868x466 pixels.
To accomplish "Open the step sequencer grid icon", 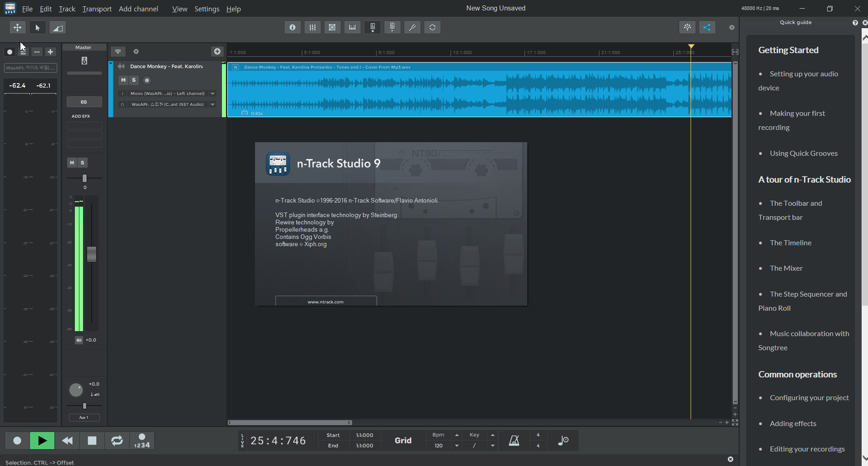I will [x=332, y=27].
